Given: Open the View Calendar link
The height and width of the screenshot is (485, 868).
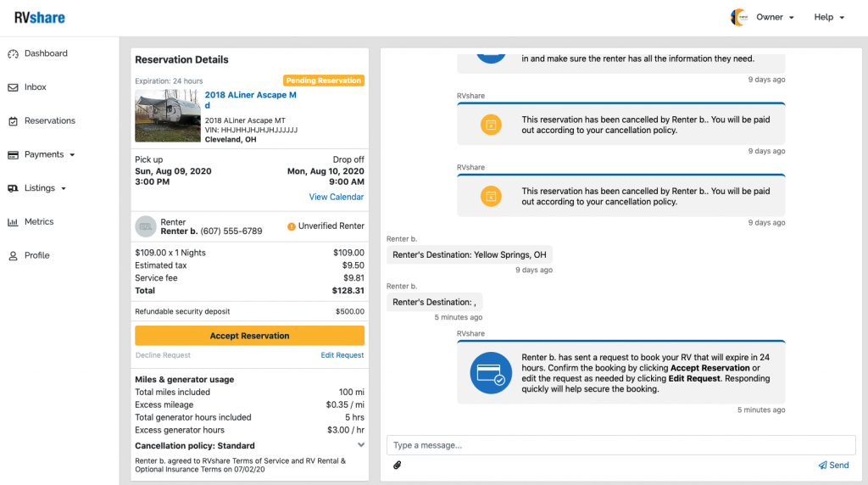Looking at the screenshot, I should coord(337,197).
